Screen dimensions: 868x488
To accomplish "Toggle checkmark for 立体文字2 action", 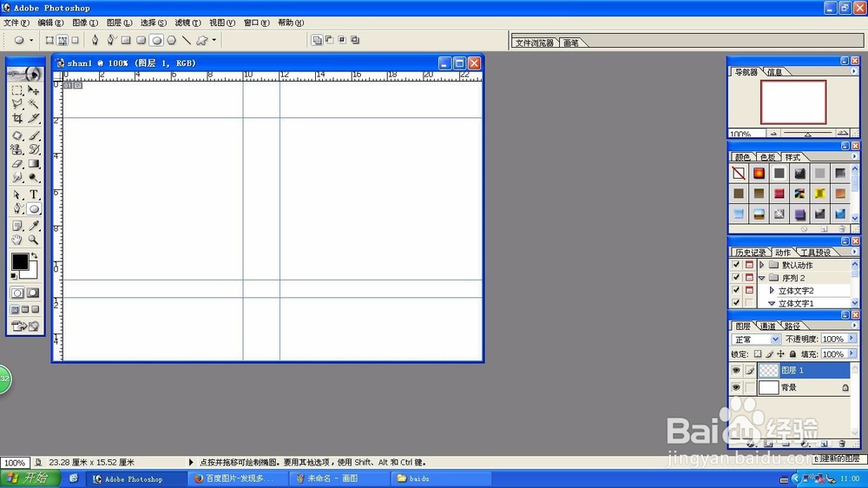I will [x=736, y=290].
